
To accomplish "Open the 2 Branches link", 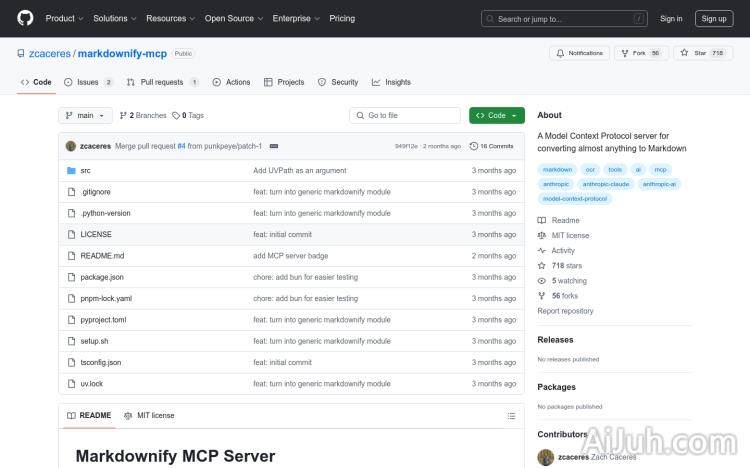I will [x=144, y=116].
